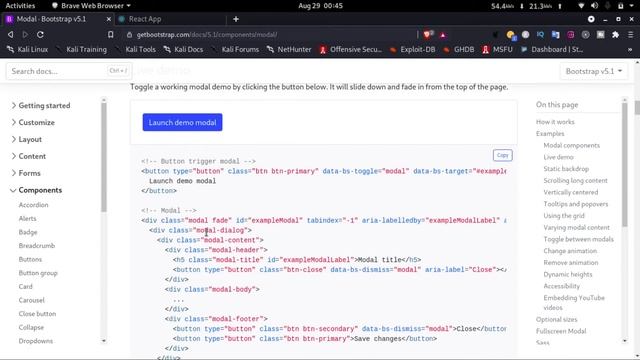The height and width of the screenshot is (360, 640).
Task: Click the Brave Rewards triangle icon
Action: (x=443, y=35)
